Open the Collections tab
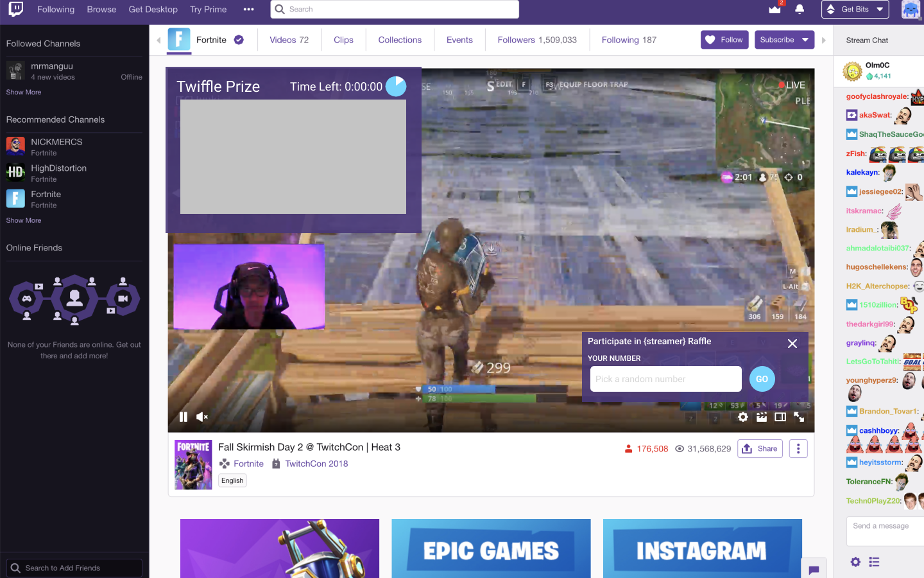924x578 pixels. tap(400, 40)
